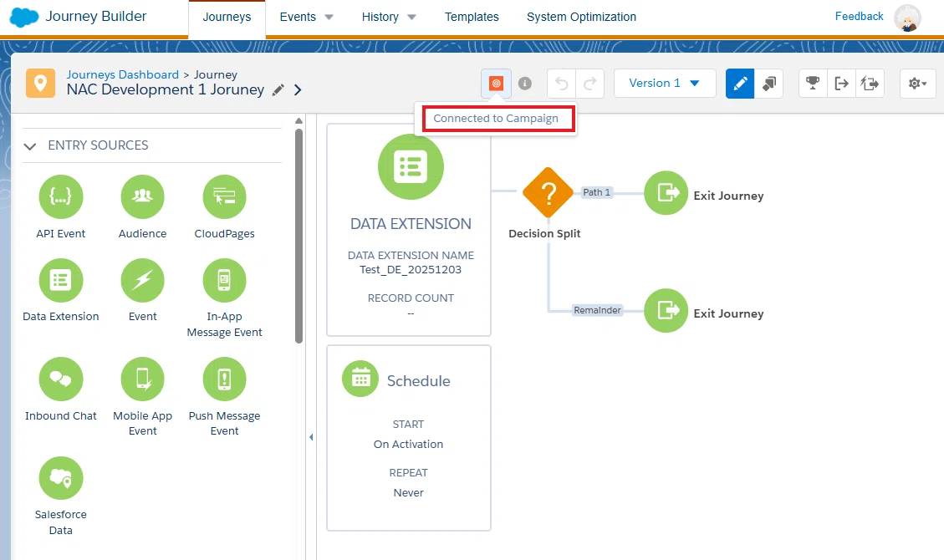The width and height of the screenshot is (944, 560).
Task: Click Exit Journey icon on Path 1
Action: (x=666, y=192)
